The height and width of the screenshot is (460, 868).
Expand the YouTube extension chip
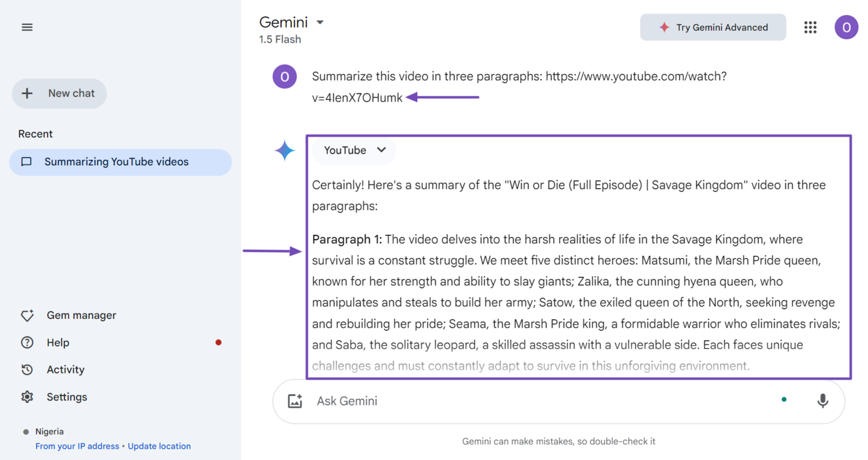(x=354, y=150)
